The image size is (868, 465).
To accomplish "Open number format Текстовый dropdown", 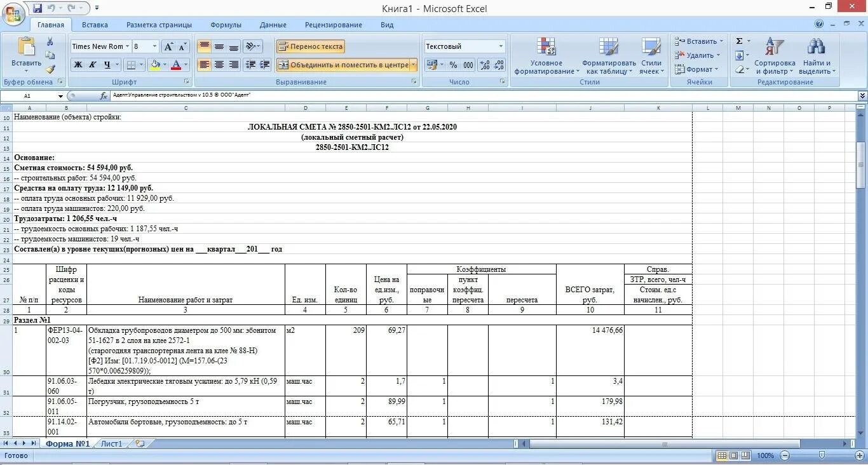I will point(501,46).
